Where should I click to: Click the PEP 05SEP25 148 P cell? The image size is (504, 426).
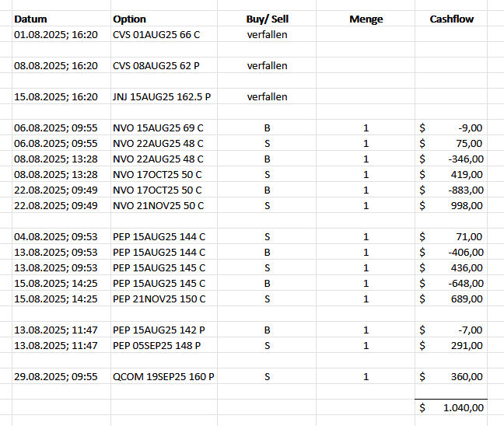[157, 345]
